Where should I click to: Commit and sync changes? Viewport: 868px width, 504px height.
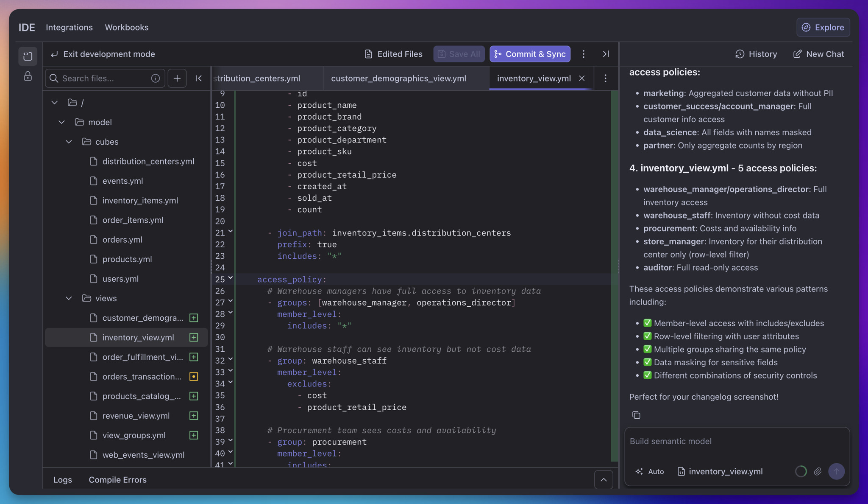530,54
